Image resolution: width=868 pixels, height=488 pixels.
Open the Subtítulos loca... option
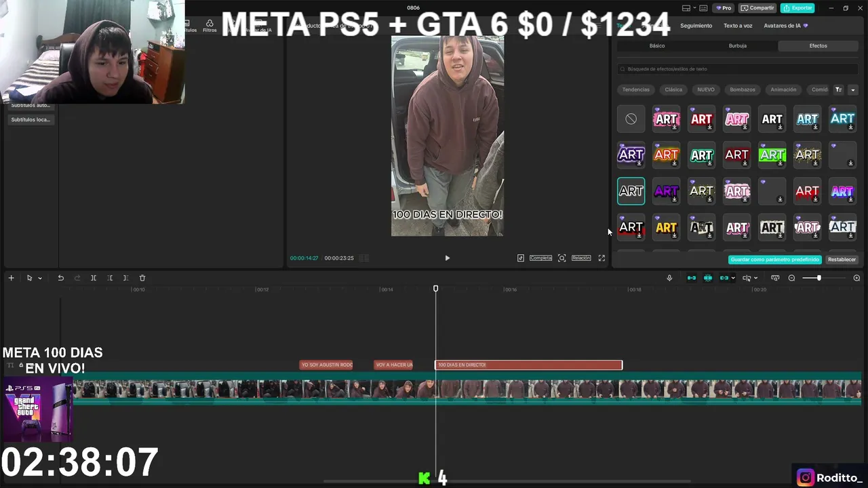pos(31,120)
